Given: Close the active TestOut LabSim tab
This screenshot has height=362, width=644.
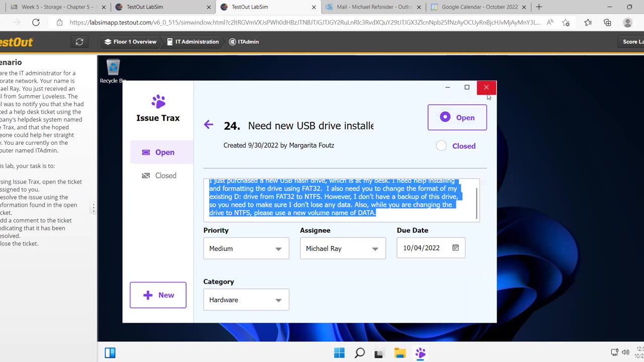Looking at the screenshot, I should (x=314, y=7).
